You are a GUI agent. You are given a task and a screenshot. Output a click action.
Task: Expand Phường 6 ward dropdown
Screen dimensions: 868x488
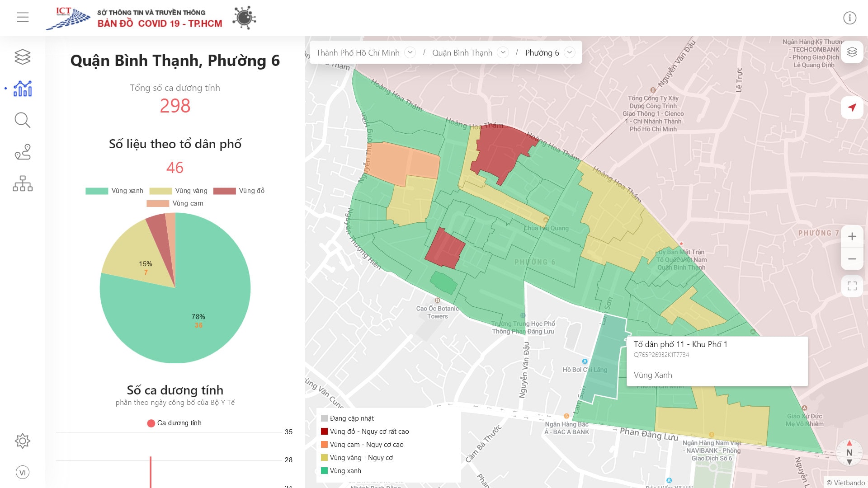[570, 52]
